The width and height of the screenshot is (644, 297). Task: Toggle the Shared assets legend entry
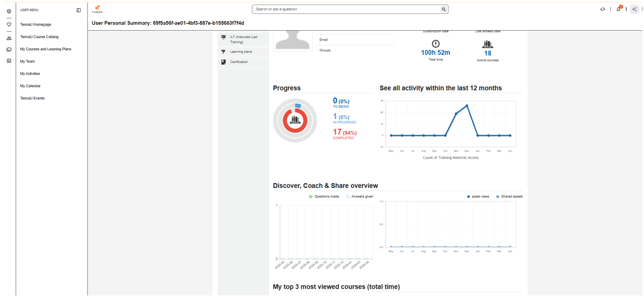(509, 197)
